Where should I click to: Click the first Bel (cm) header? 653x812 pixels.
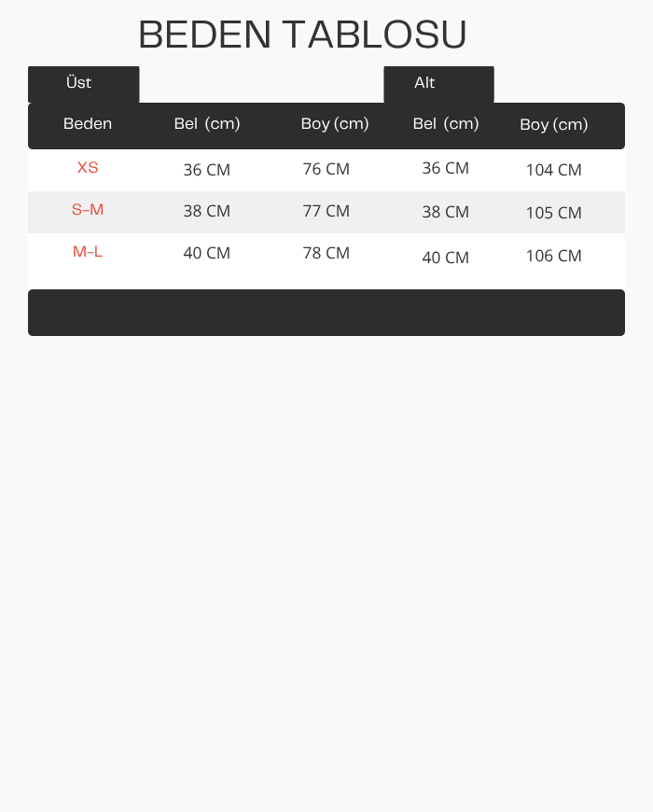click(207, 124)
